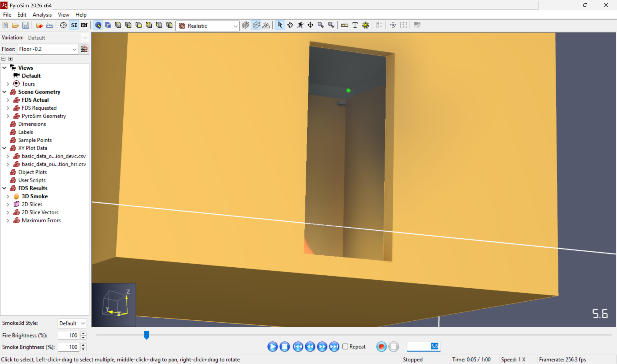
Task: Click the grayed checklist icon in toolbar
Action: coord(379,25)
